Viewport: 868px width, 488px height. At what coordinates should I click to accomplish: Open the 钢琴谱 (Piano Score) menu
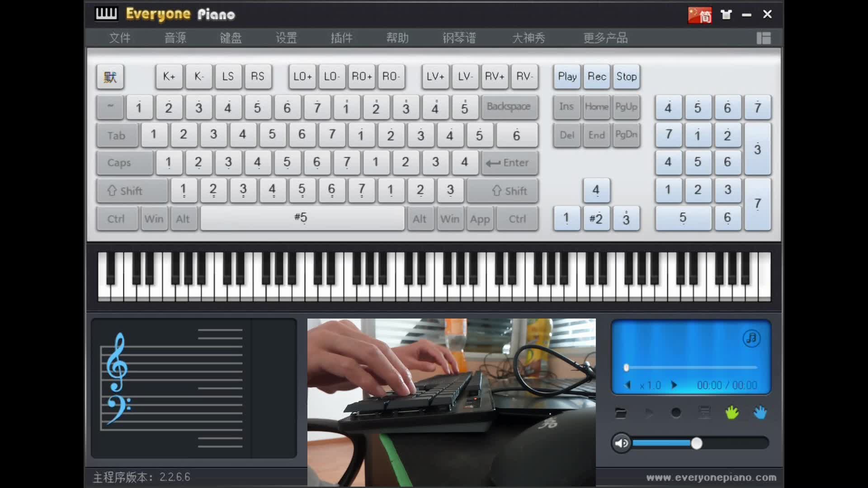458,37
